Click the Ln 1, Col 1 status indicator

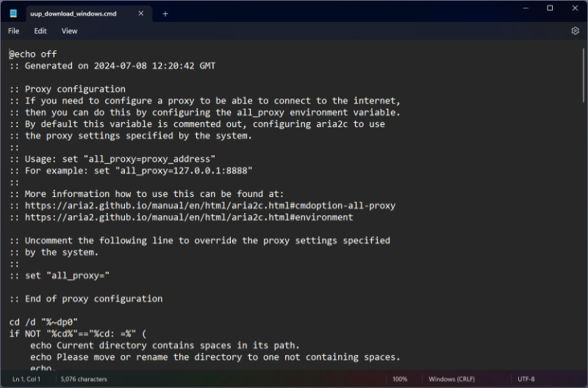pos(26,379)
